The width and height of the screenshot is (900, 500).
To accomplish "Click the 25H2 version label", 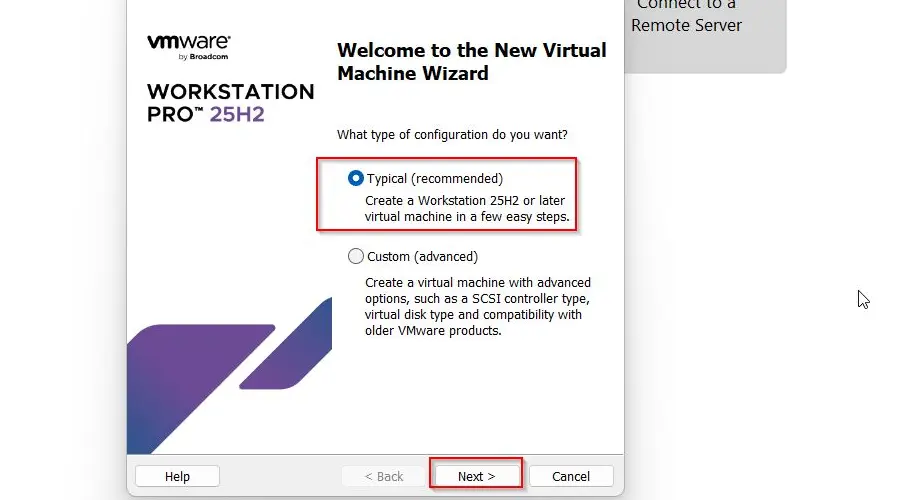I will coord(237,114).
